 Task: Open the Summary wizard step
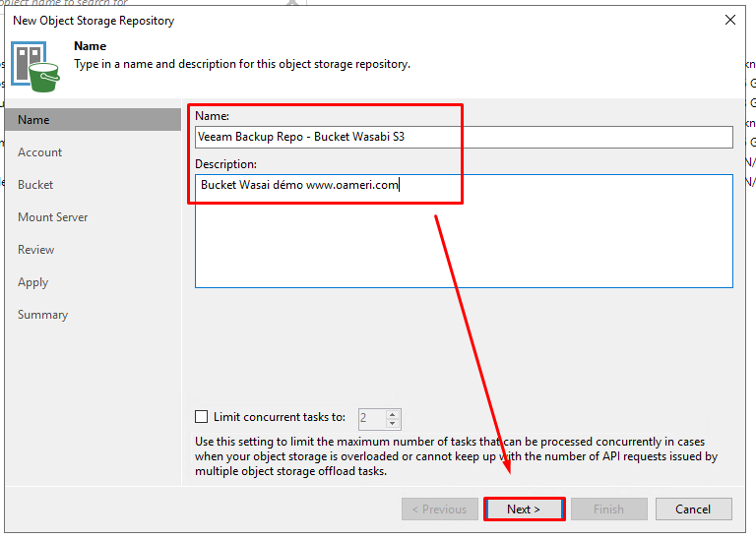(43, 315)
